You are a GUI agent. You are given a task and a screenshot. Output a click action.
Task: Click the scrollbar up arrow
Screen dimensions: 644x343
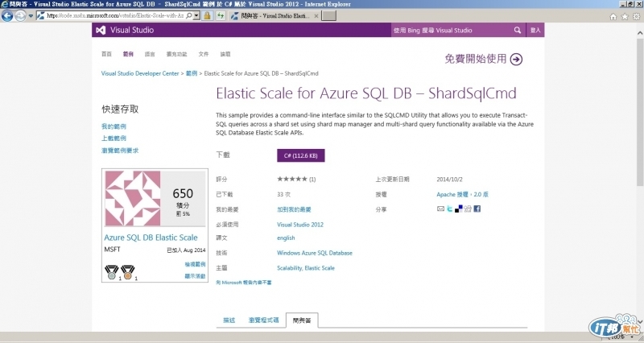[x=640, y=32]
